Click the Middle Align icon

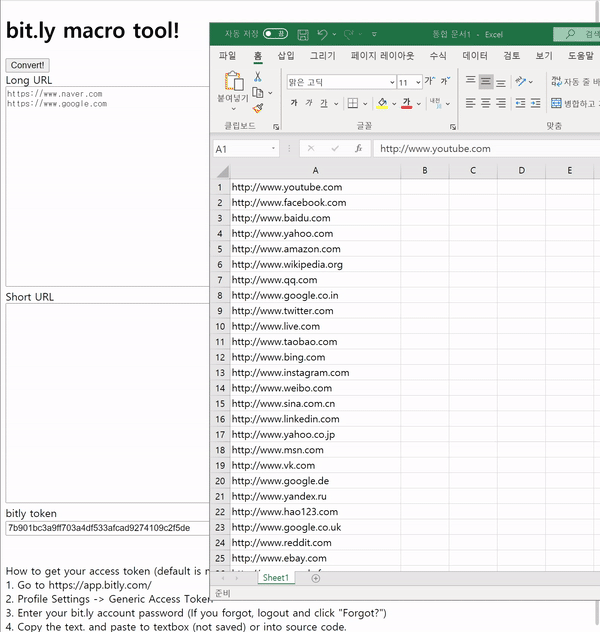point(486,82)
